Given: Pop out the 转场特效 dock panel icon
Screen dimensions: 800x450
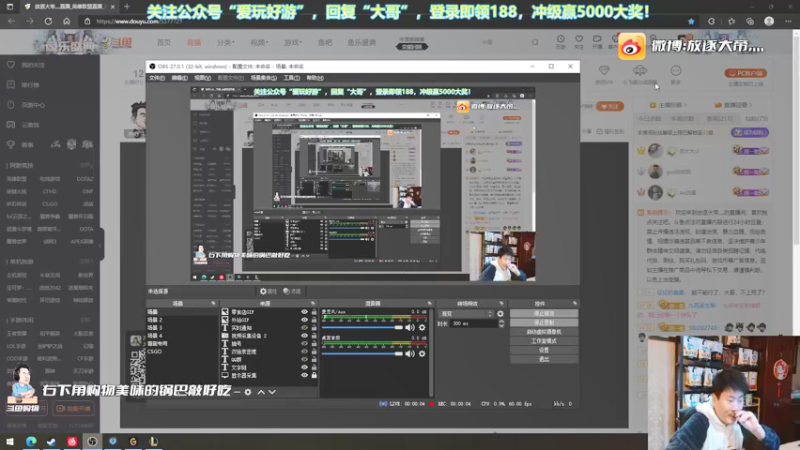Looking at the screenshot, I should [502, 304].
